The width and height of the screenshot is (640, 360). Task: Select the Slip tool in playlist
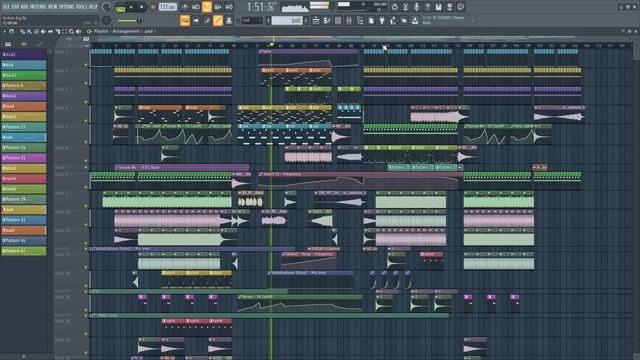[x=50, y=31]
